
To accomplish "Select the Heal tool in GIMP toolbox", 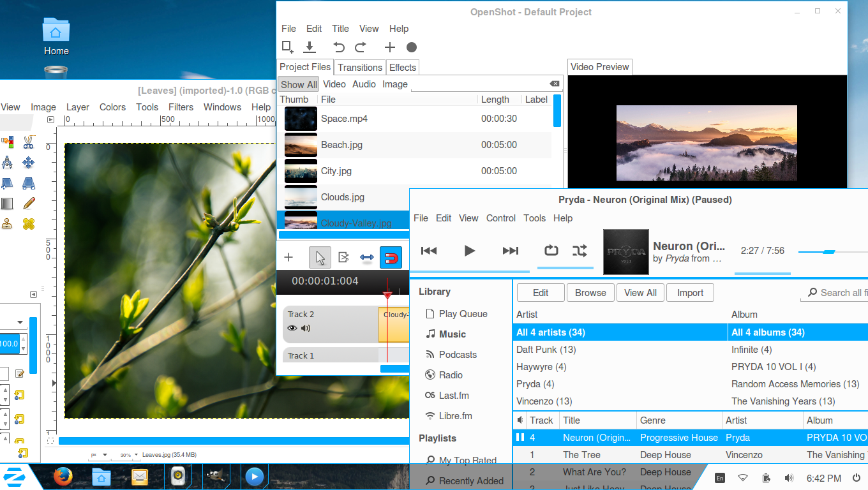I will (x=28, y=224).
